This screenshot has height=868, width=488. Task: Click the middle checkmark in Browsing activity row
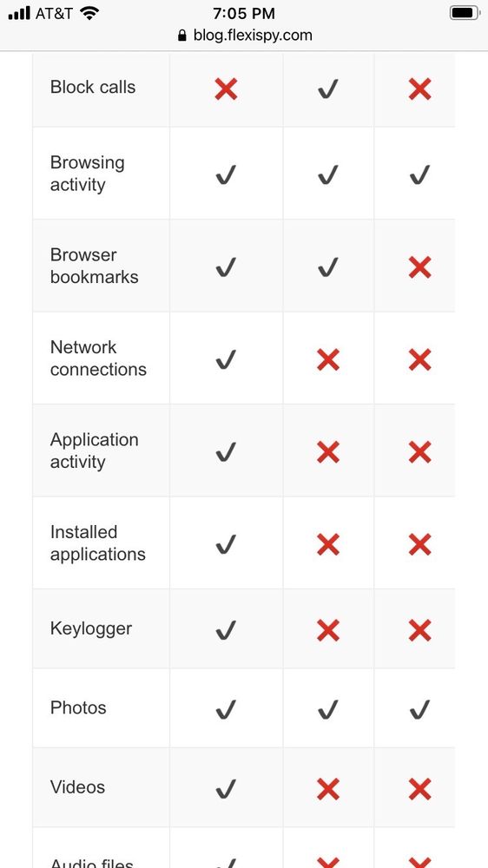(328, 175)
